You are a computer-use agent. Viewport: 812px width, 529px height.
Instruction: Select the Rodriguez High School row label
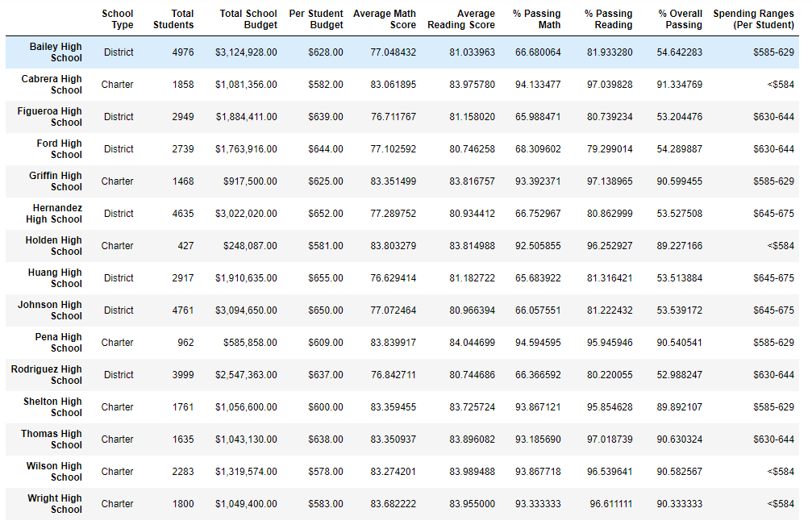point(47,375)
